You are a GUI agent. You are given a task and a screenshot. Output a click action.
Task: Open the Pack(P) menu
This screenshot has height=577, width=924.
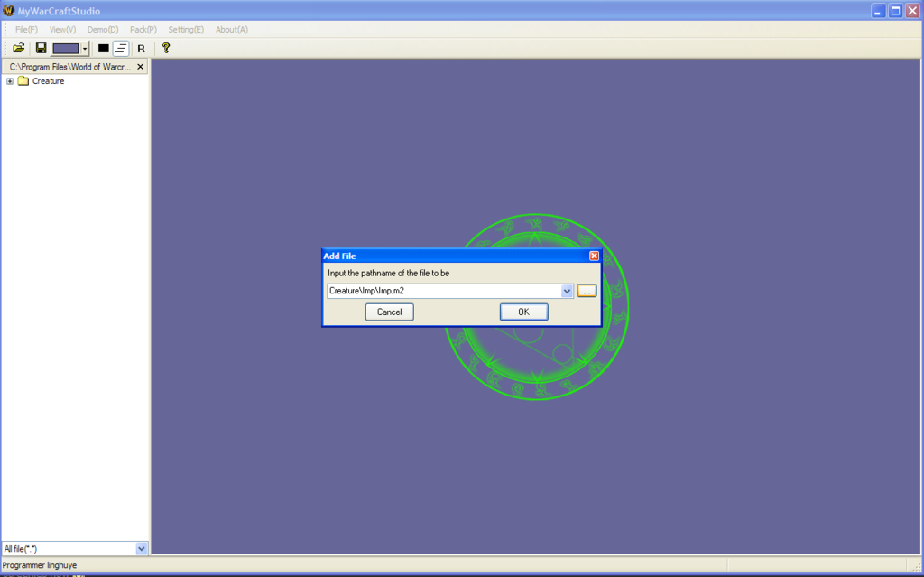pos(143,30)
